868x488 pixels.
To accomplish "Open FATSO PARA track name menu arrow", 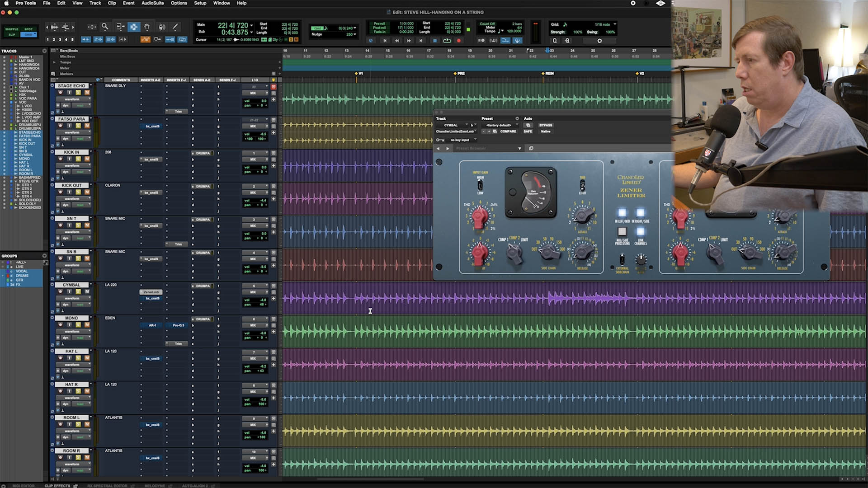I will tap(91, 118).
